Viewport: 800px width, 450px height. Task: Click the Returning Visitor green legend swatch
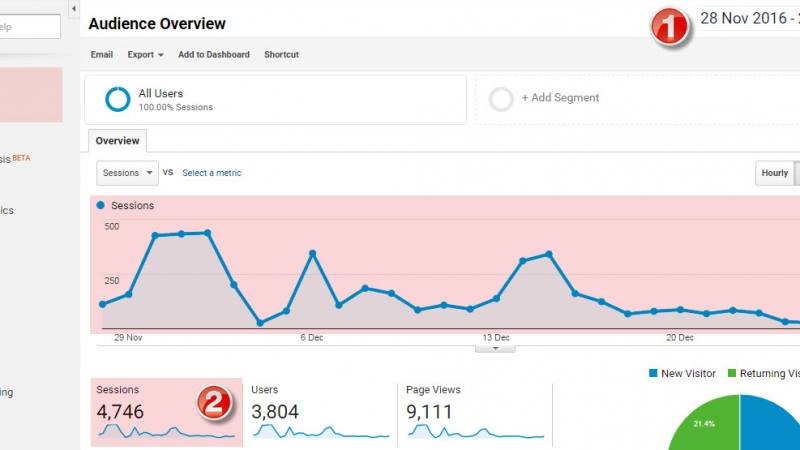732,373
